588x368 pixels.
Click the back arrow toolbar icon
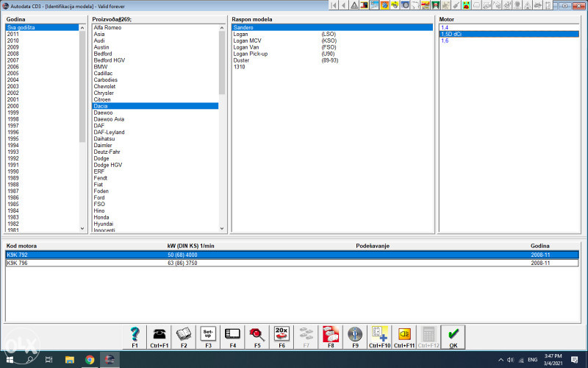coord(343,5)
